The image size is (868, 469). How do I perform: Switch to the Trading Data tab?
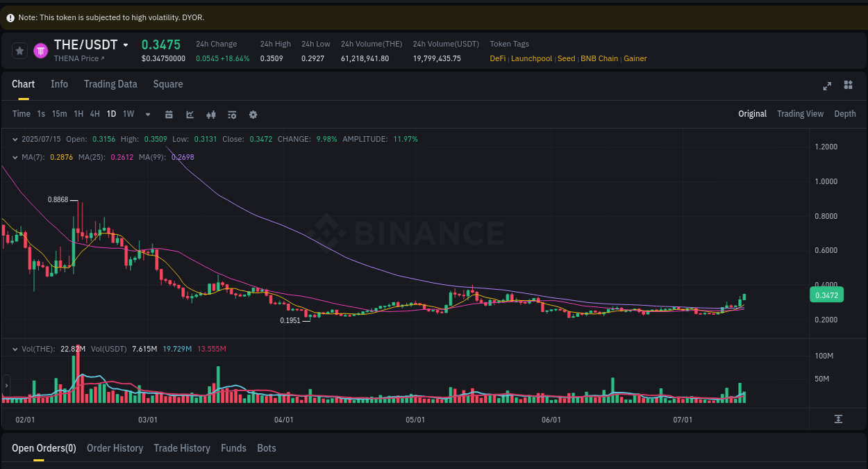click(x=110, y=84)
